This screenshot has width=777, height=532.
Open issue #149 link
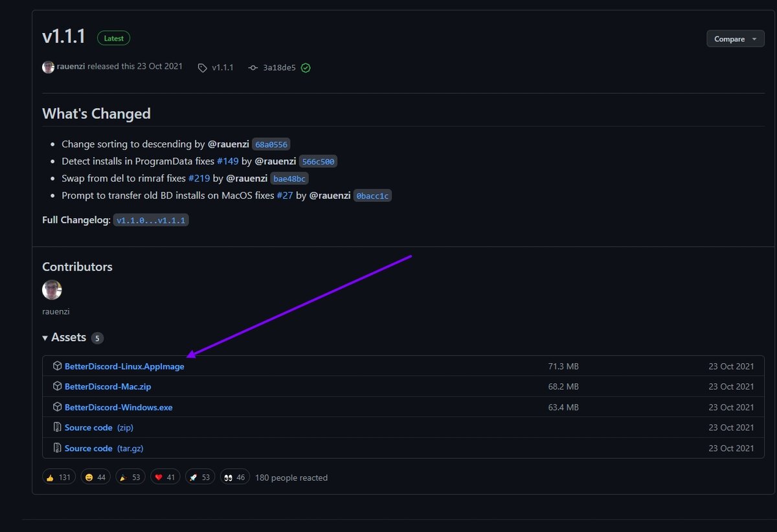point(228,161)
